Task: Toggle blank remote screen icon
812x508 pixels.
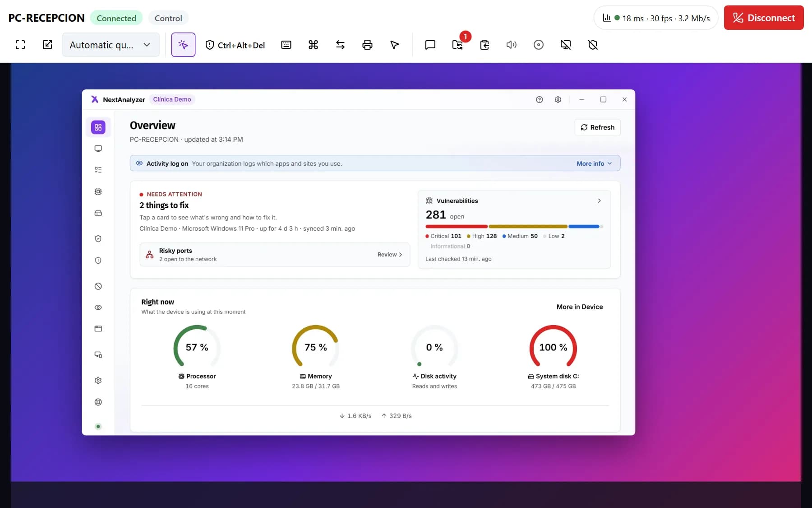Action: tap(566, 45)
